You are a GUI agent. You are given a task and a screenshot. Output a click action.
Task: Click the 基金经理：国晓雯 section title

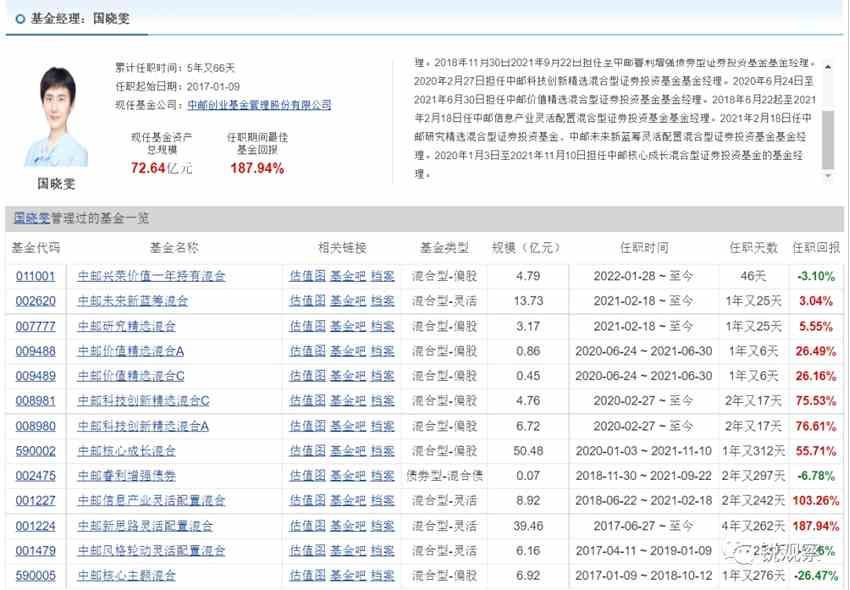point(80,18)
